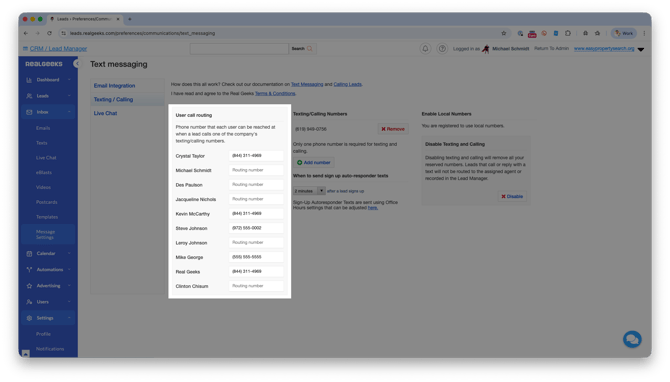Open a new browser tab
The height and width of the screenshot is (382, 670).
(130, 19)
